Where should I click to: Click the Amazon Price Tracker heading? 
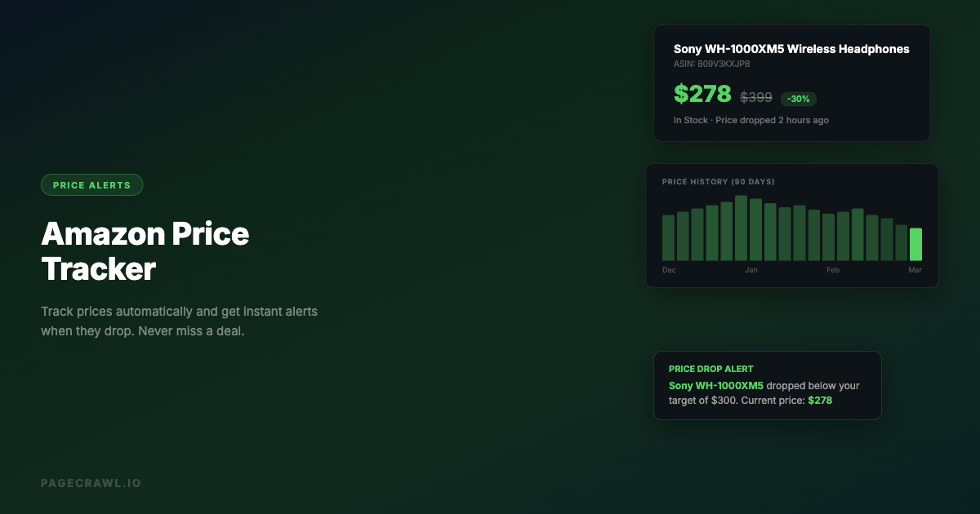(145, 250)
